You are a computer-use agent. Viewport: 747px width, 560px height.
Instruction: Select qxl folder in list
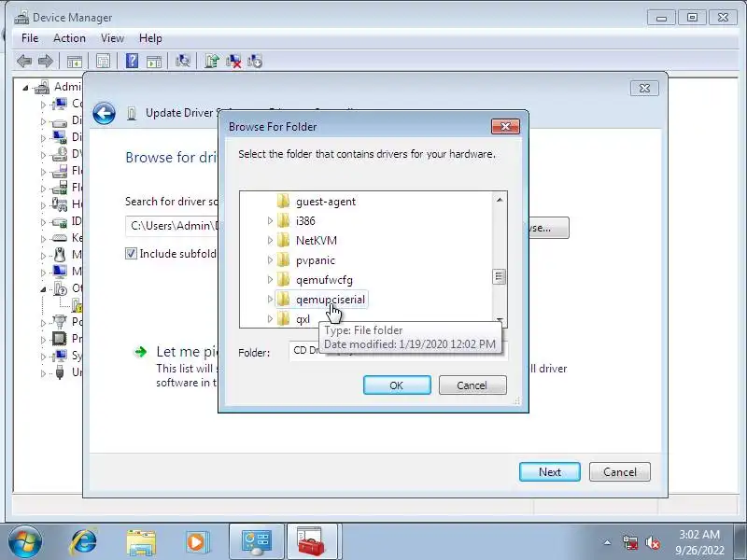click(303, 318)
